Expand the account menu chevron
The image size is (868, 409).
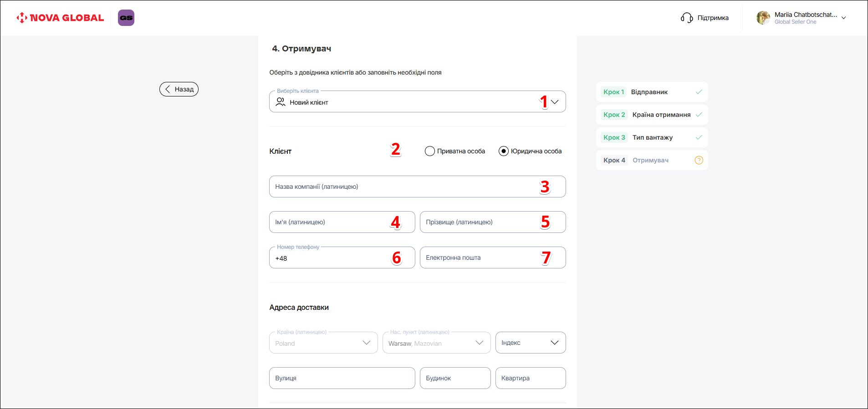pos(843,18)
